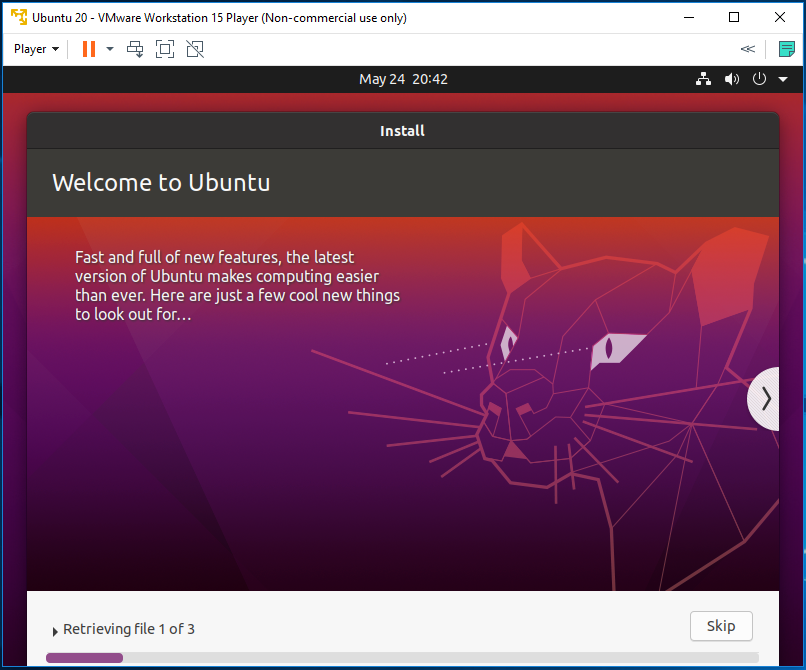The width and height of the screenshot is (806, 670).
Task: Maximize the VMware Player window
Action: point(734,17)
